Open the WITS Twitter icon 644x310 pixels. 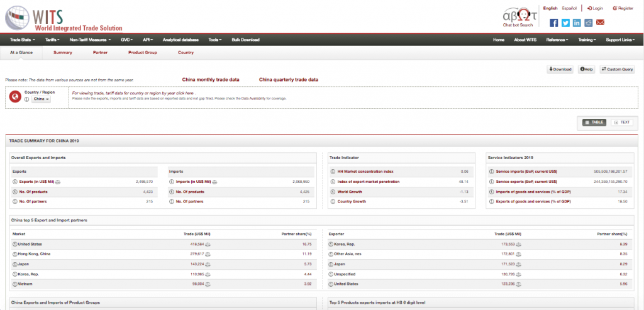(x=565, y=23)
